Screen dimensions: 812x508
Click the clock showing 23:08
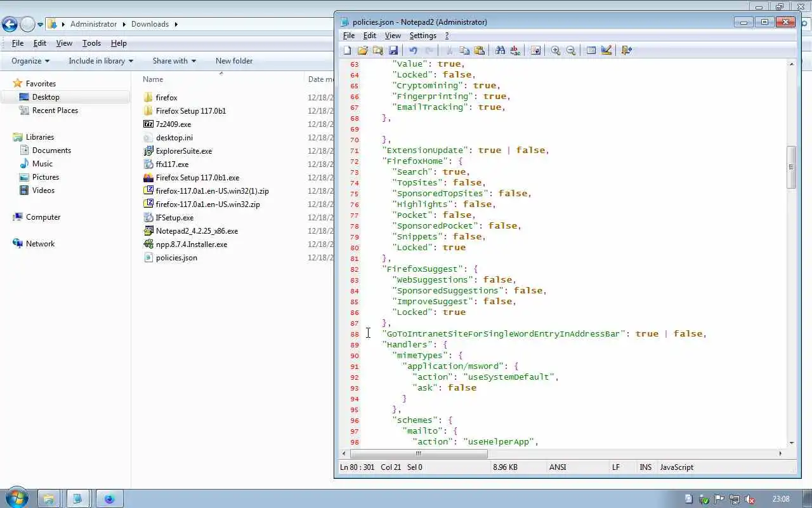tap(781, 499)
